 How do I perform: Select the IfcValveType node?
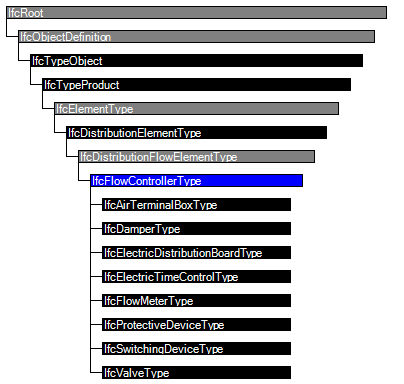(x=196, y=373)
